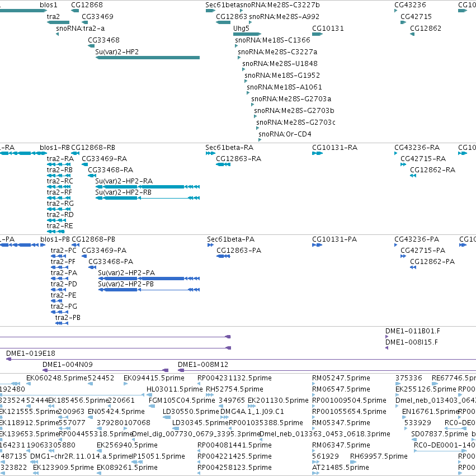Click snoRNA:Me28S-A992 feature label

[284, 17]
